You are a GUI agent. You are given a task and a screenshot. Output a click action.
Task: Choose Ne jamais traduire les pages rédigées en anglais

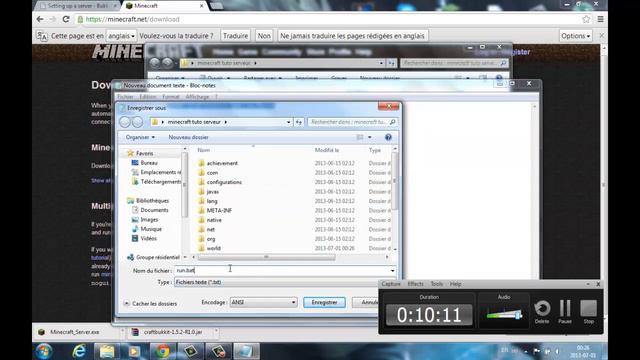(352, 36)
